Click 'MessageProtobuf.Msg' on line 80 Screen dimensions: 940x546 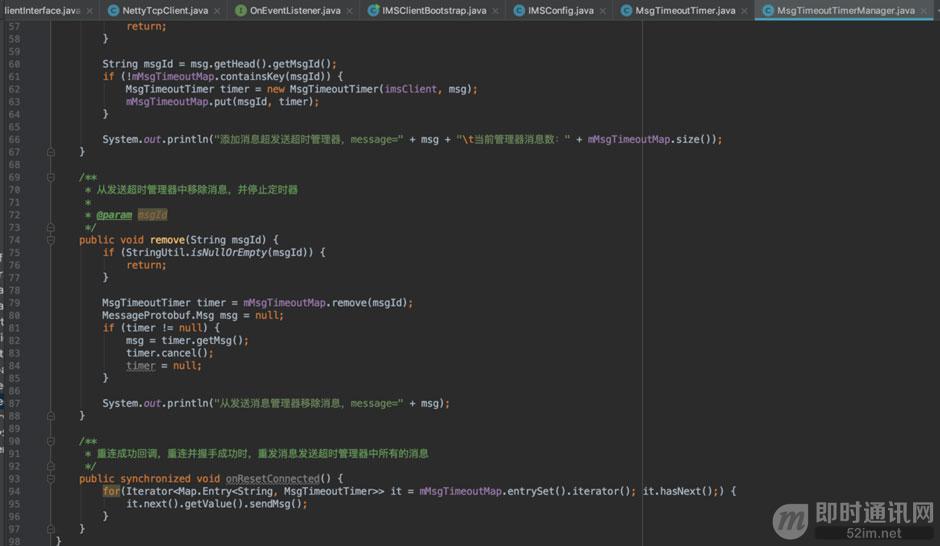tap(158, 315)
